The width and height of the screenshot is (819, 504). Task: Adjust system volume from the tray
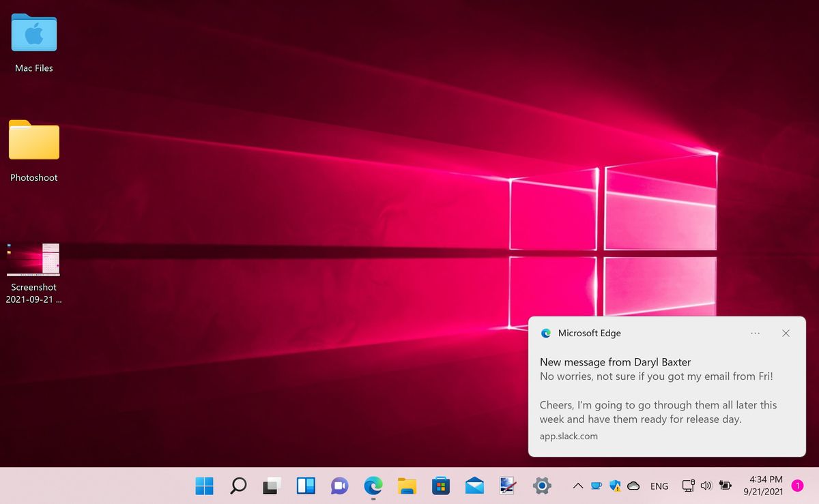[706, 486]
